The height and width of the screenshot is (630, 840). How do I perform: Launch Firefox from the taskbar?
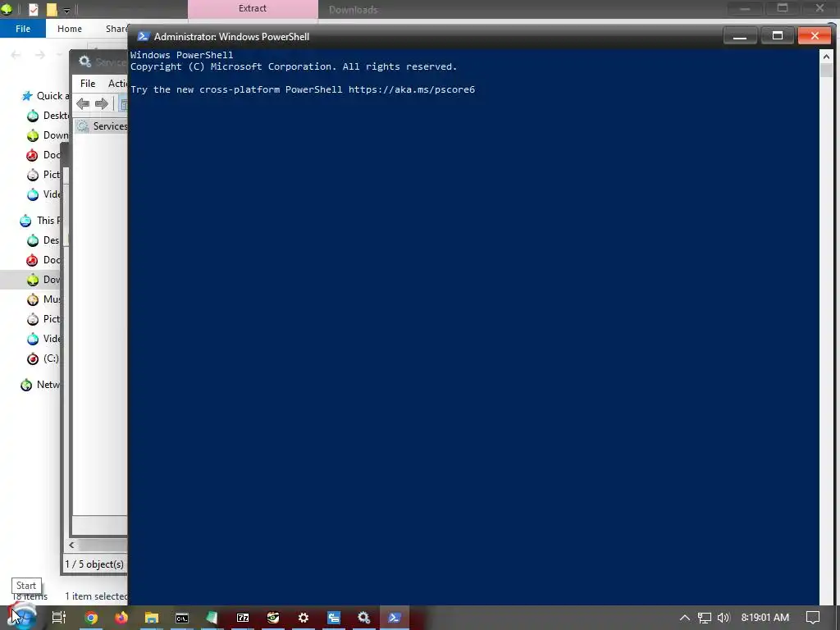pos(121,618)
